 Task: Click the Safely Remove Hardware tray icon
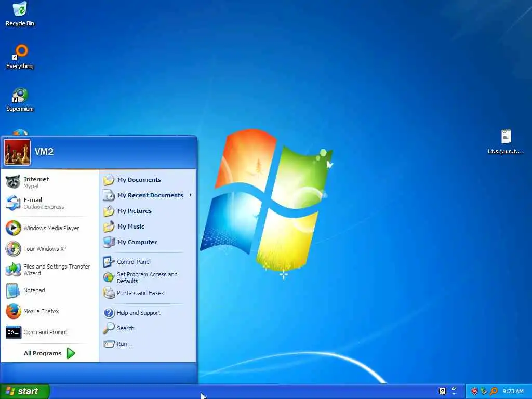pyautogui.click(x=484, y=391)
